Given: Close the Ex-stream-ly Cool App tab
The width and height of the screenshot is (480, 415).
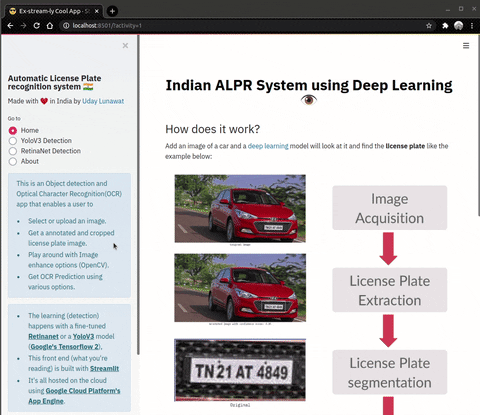Looking at the screenshot, I should click(x=97, y=11).
